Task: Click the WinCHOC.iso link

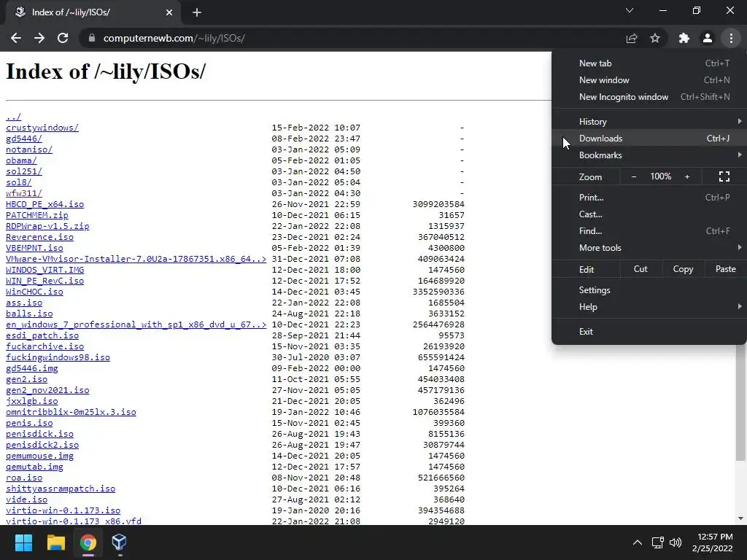Action: [34, 292]
